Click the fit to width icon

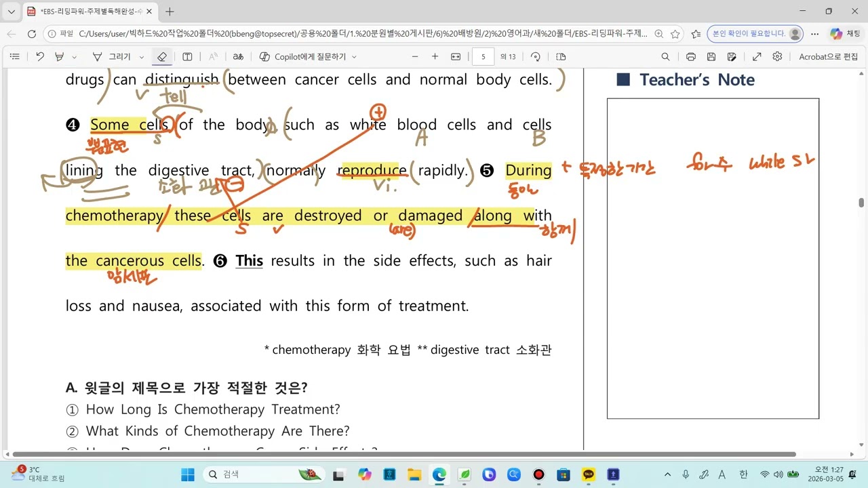pos(456,57)
